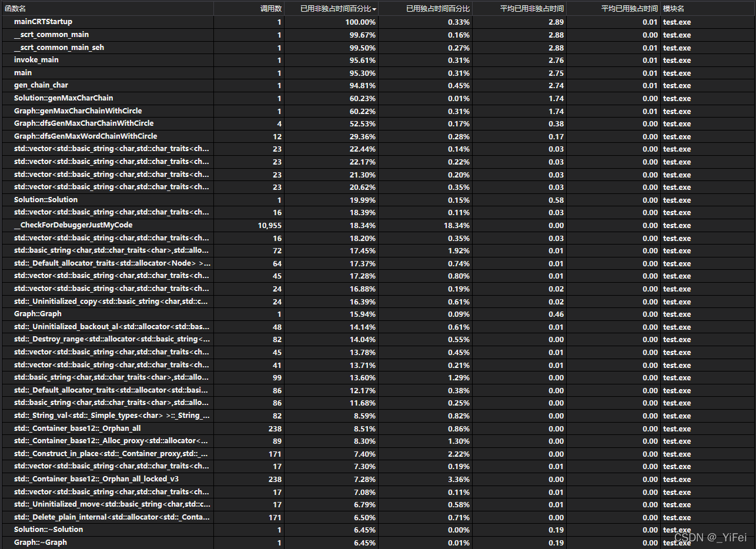This screenshot has height=549, width=756.
Task: Select the Solution::~Solution destructor row
Action: tap(378, 530)
